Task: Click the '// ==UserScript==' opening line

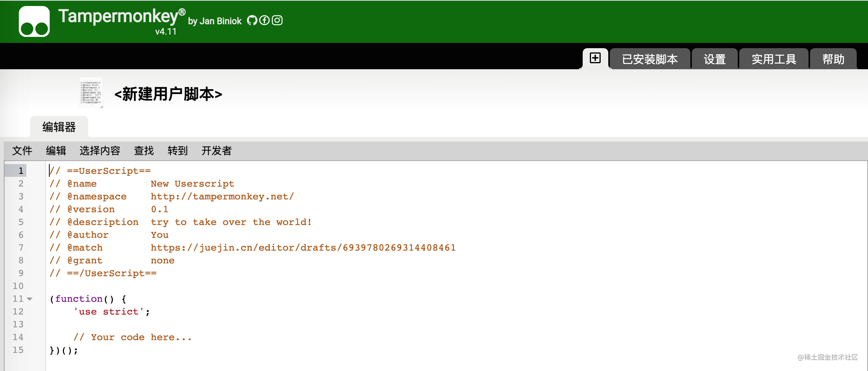Action: pyautogui.click(x=100, y=171)
